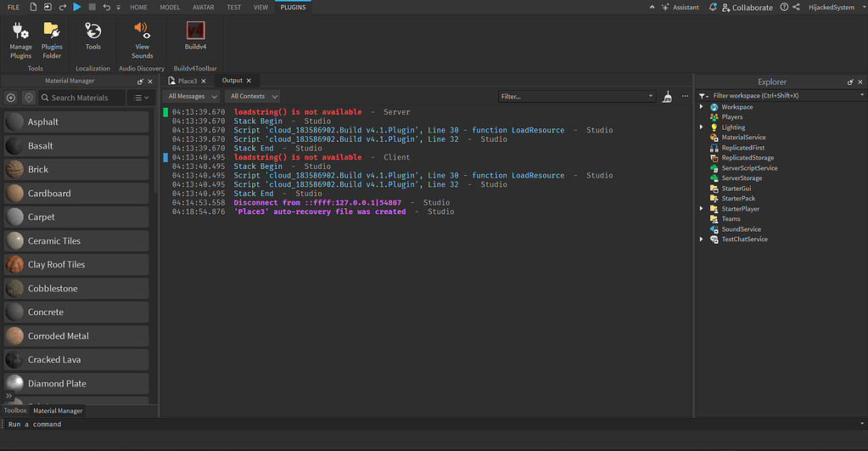The width and height of the screenshot is (868, 451).
Task: Switch to the Toolbox tab
Action: click(15, 410)
